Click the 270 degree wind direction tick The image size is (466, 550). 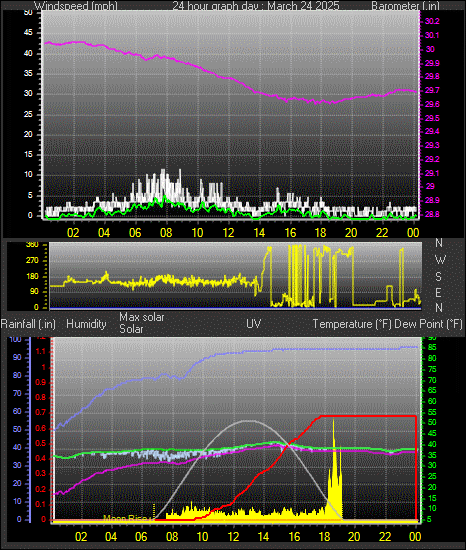coord(33,261)
